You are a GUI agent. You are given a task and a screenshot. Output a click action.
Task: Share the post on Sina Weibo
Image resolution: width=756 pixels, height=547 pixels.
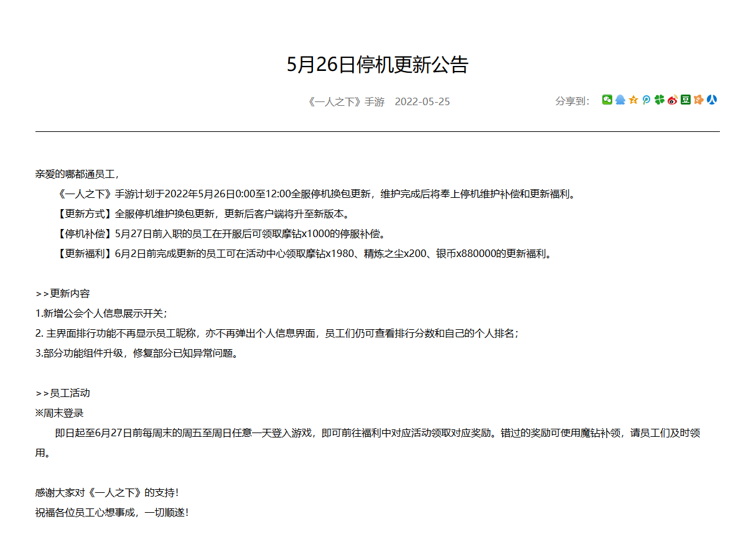click(x=673, y=100)
